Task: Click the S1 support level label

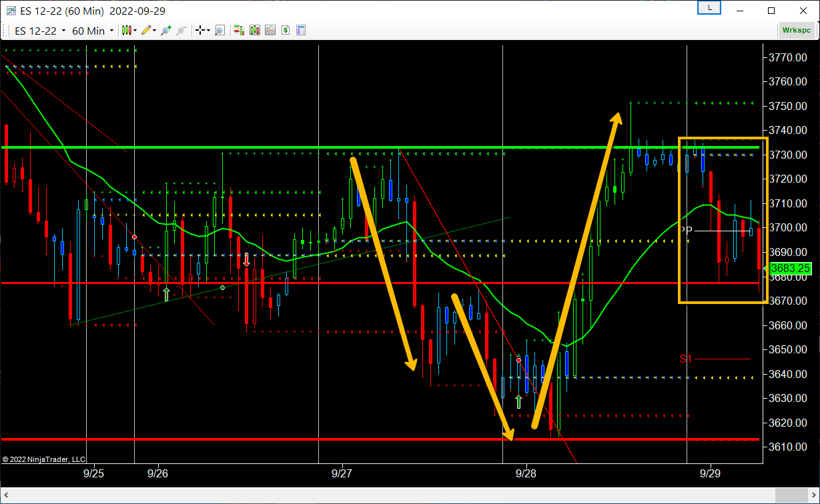Action: click(x=686, y=359)
